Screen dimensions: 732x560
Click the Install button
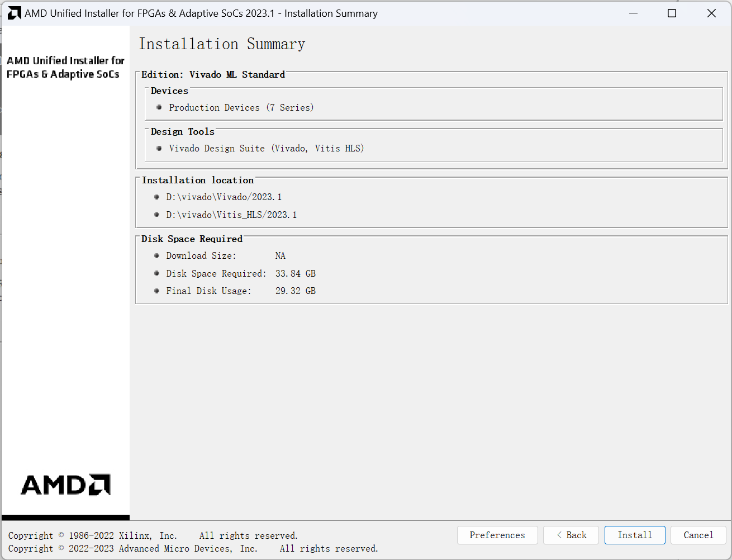click(x=634, y=535)
